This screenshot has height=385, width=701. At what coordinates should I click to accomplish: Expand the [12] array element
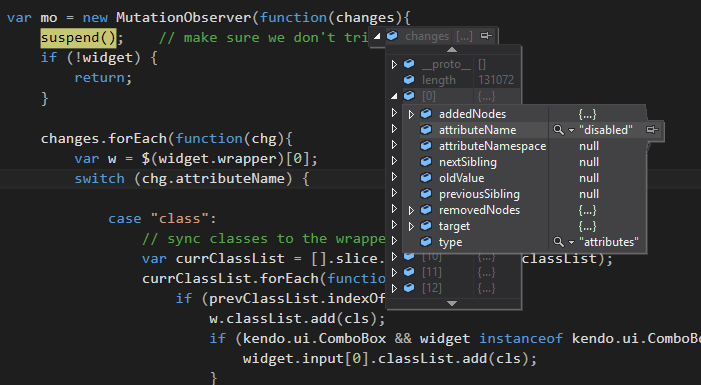click(394, 288)
